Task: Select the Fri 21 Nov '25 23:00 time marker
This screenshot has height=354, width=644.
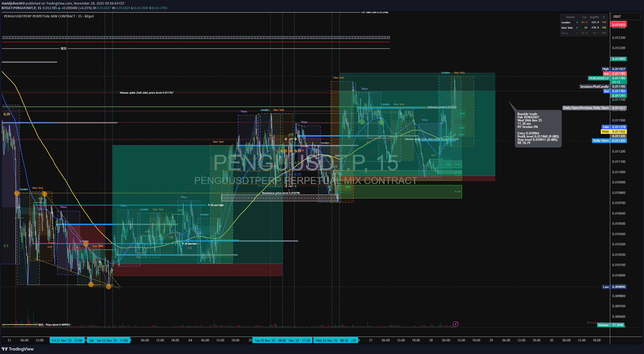Action: coord(67,341)
